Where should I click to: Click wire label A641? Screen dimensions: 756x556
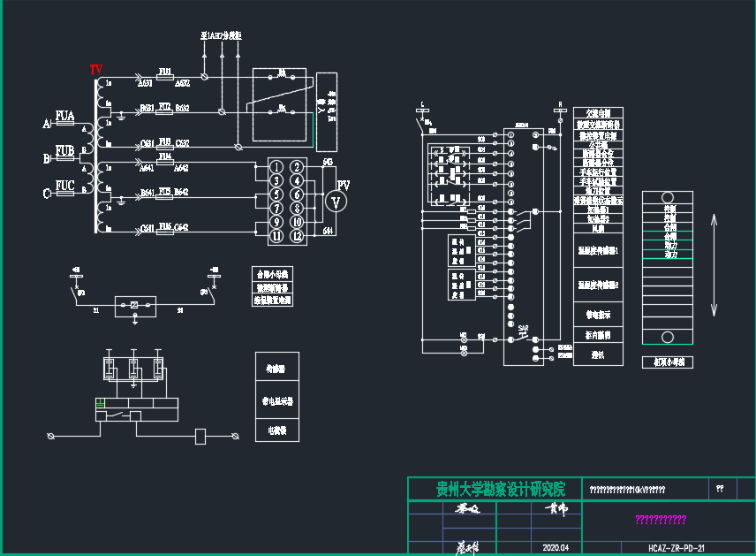[147, 169]
